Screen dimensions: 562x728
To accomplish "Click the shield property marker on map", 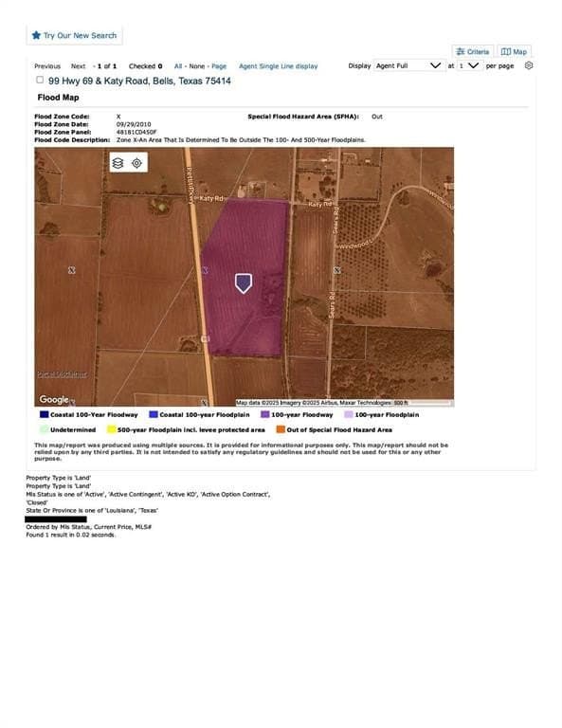I will pos(244,283).
